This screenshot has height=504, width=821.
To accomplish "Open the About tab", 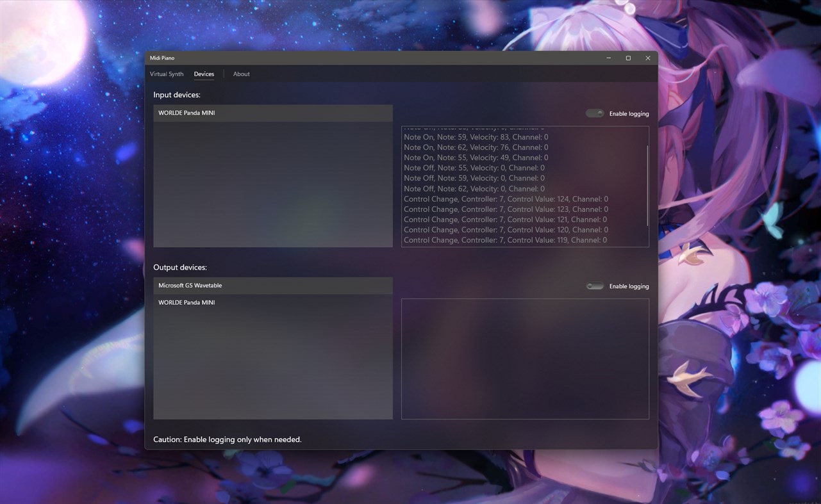I will (x=242, y=74).
